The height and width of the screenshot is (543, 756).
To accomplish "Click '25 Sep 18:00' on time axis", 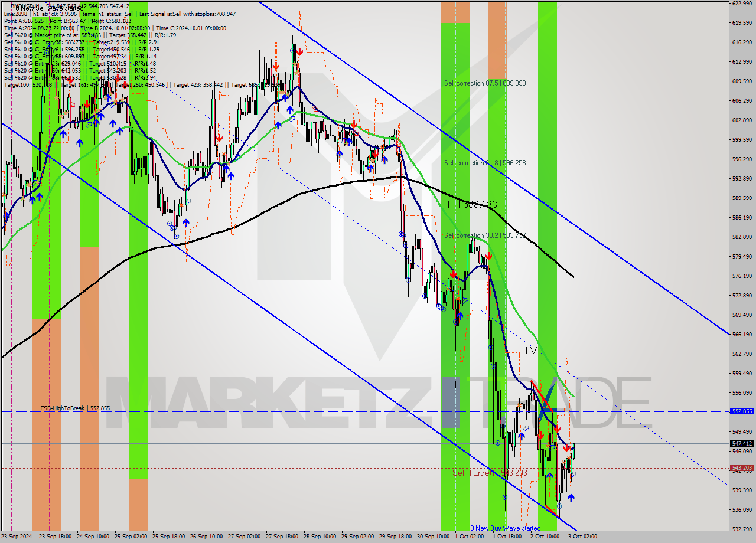I will click(x=168, y=537).
